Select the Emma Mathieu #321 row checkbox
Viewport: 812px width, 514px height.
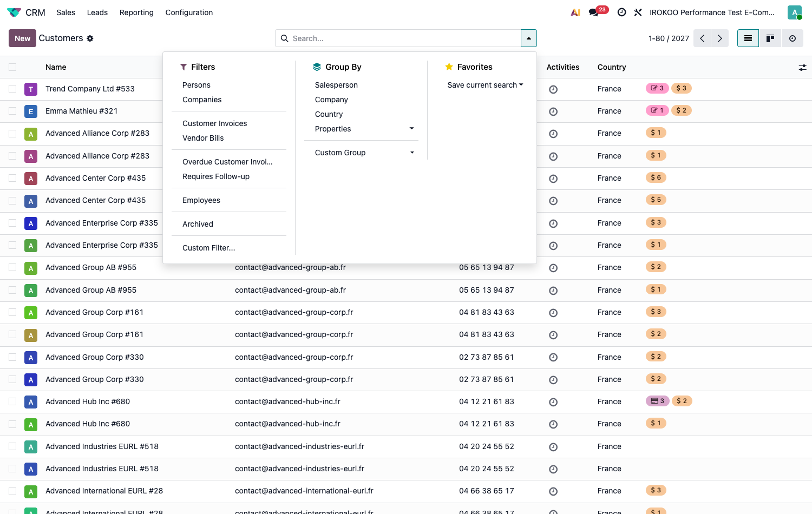[x=12, y=111]
